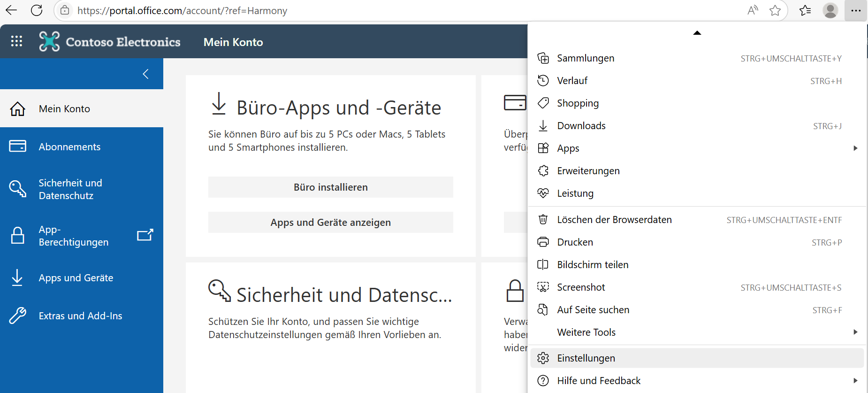This screenshot has height=393, width=868.
Task: Open Verlauf from the browser menu
Action: click(697, 81)
